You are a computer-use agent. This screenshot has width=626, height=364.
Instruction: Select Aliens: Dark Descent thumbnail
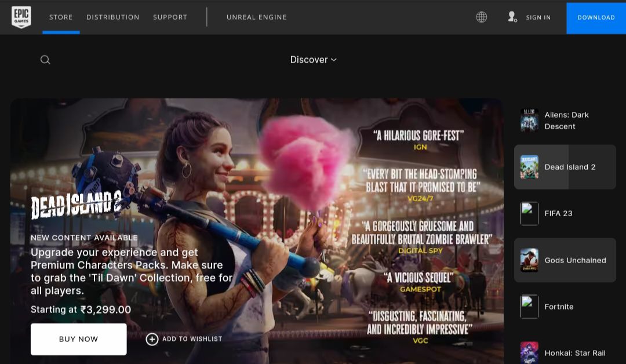[529, 121]
